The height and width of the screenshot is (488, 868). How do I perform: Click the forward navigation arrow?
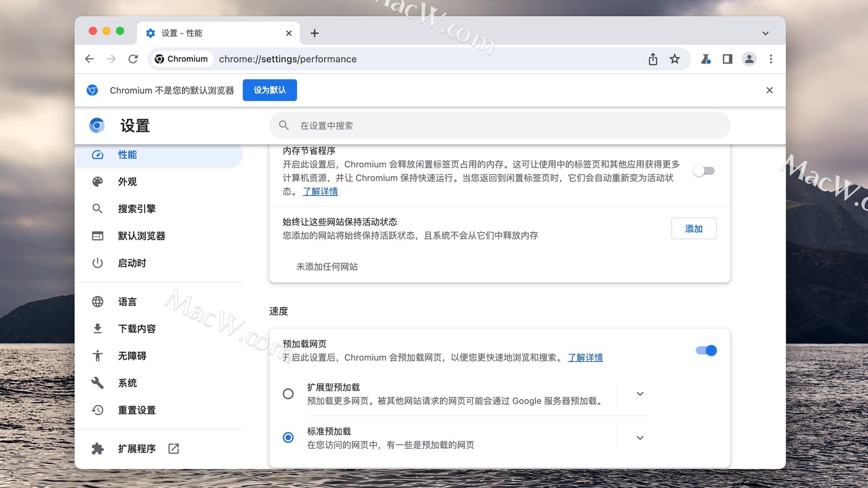(111, 59)
